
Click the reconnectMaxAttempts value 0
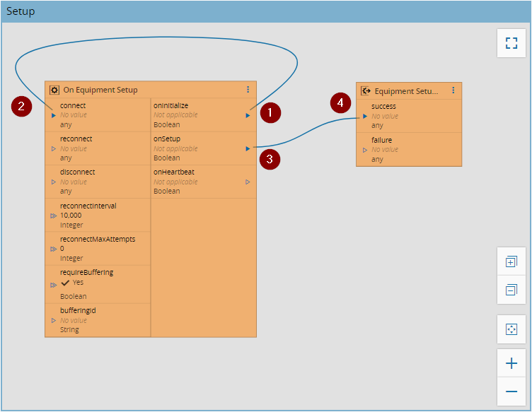(62, 249)
